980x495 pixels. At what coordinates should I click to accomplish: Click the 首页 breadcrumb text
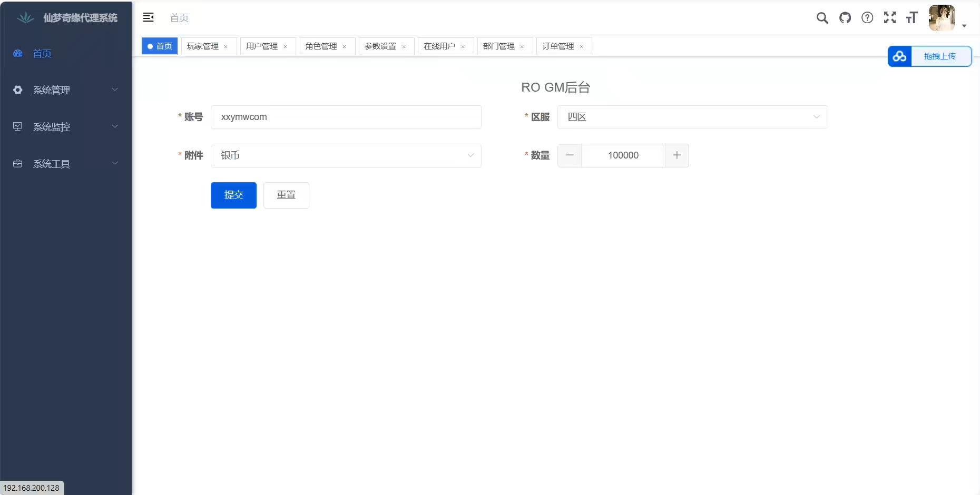[x=179, y=18]
